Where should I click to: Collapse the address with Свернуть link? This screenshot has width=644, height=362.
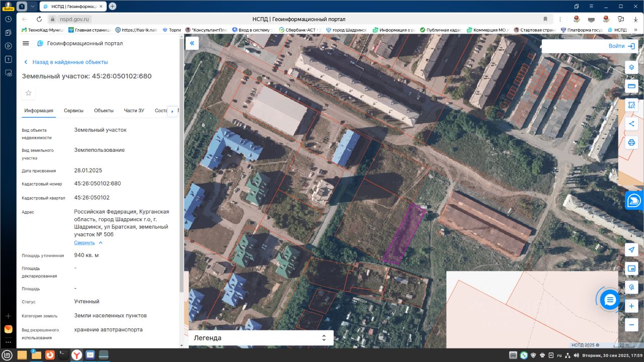pos(85,243)
